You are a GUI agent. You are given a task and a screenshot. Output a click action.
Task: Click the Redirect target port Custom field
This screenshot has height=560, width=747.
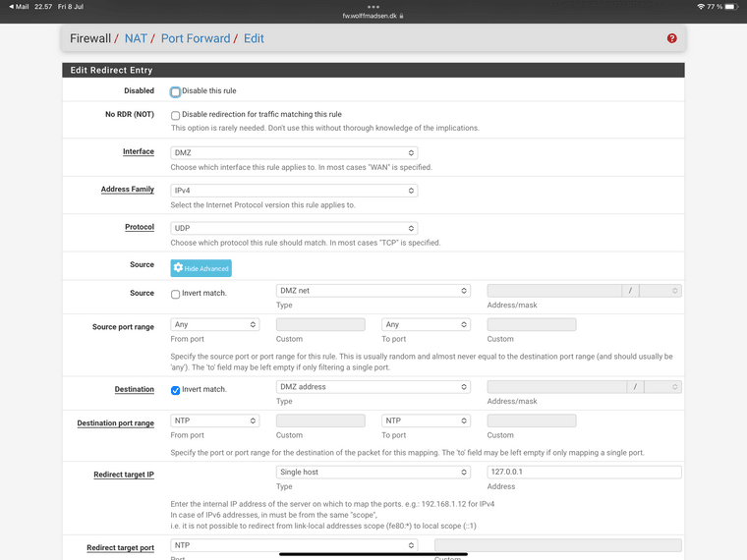click(x=558, y=545)
